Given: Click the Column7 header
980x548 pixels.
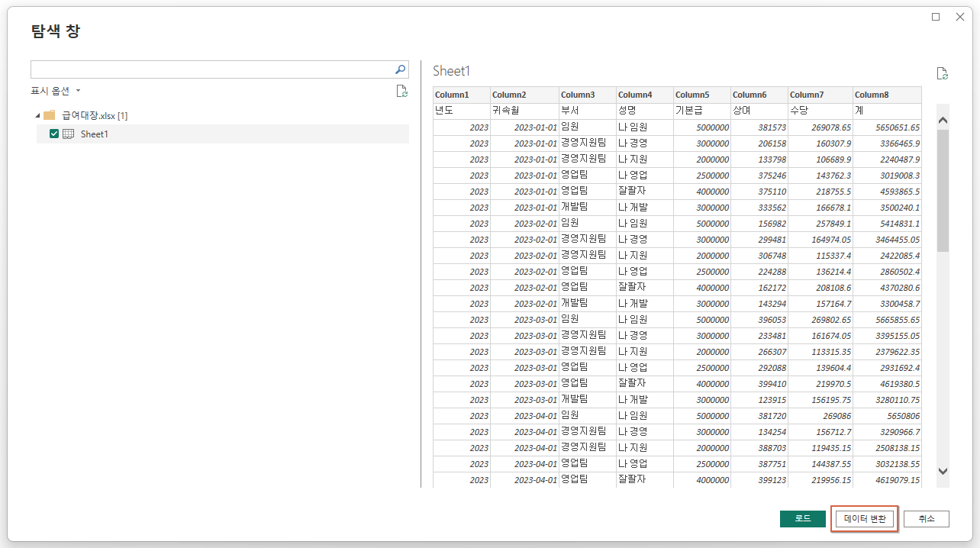Looking at the screenshot, I should [820, 95].
